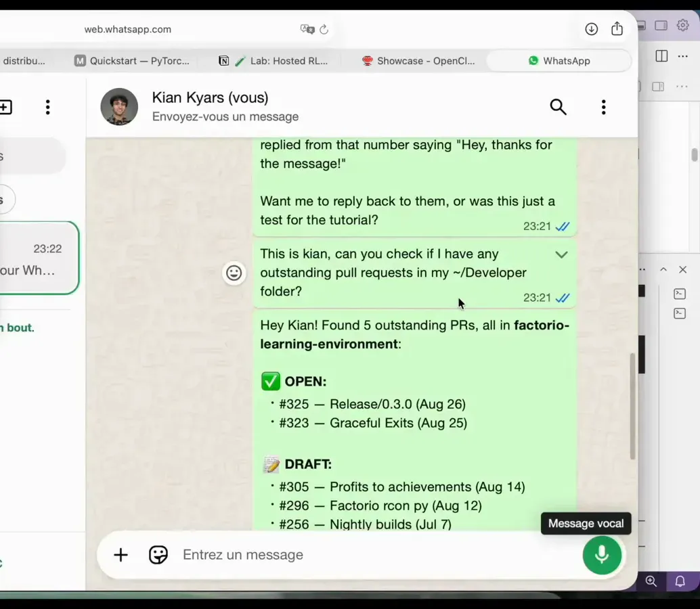Click the web.whatsapp.com address field
The height and width of the screenshot is (609, 700).
click(128, 30)
